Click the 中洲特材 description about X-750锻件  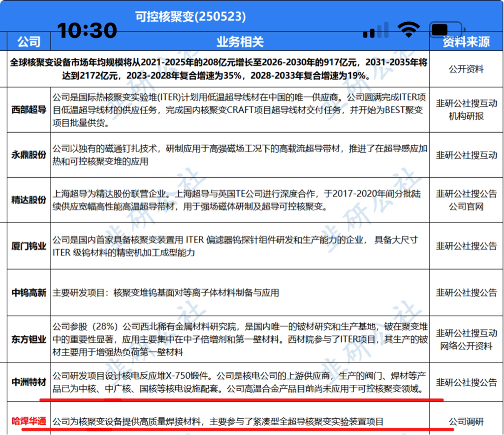(x=240, y=382)
